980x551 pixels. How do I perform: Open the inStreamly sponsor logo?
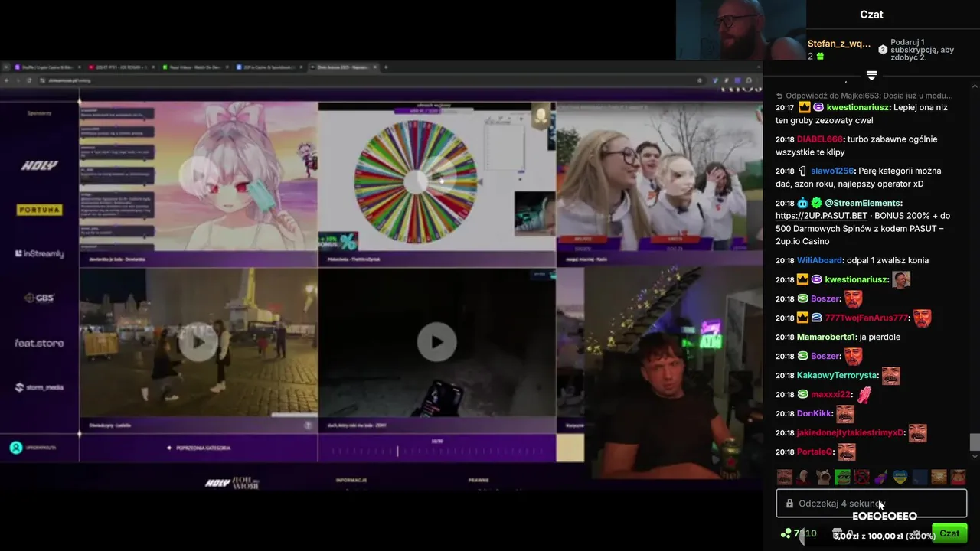click(40, 253)
